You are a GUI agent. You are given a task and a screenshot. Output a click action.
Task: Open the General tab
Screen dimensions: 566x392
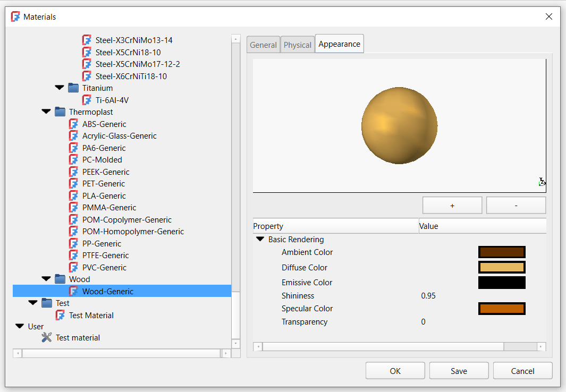[263, 44]
